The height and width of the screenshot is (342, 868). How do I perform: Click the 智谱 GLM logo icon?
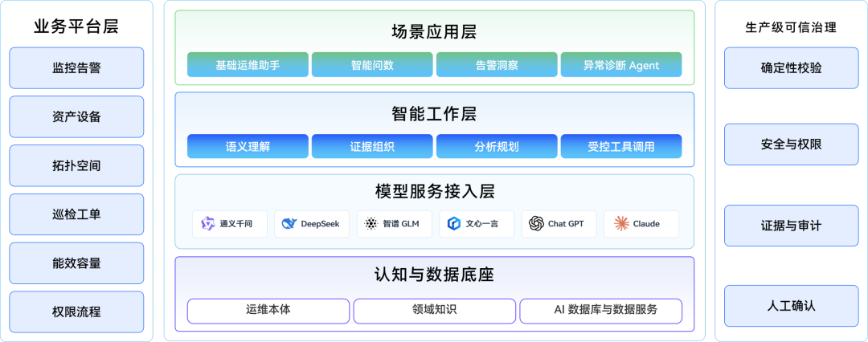pos(371,224)
